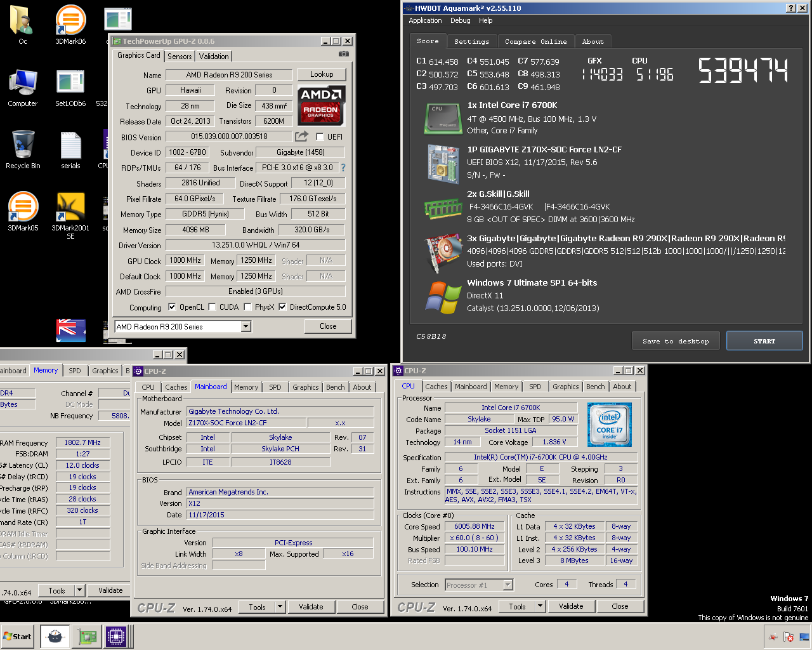The image size is (812, 650).
Task: Click the '1x Intel Core i7 6700K' heading
Action: [512, 105]
